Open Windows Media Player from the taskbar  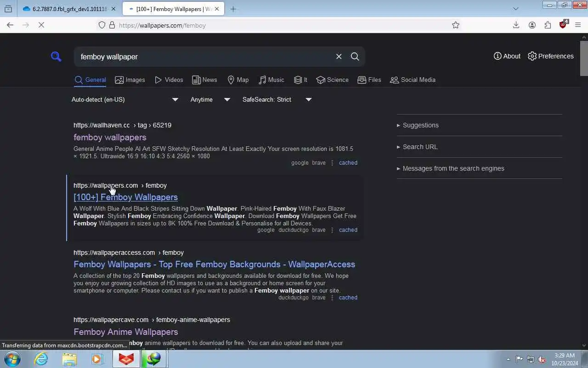(97, 359)
